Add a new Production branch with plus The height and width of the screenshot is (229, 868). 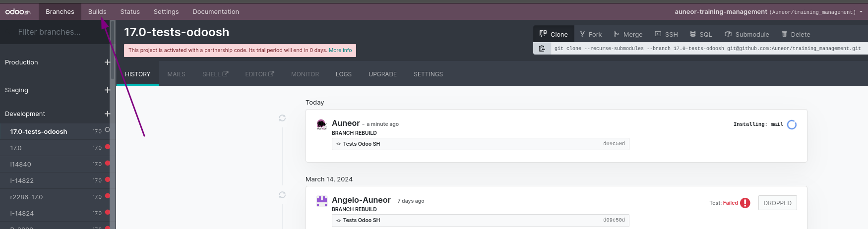point(107,62)
